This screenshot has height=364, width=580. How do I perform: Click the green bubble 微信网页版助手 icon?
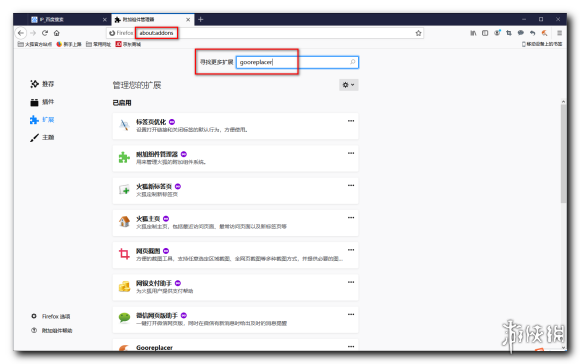[x=124, y=318]
